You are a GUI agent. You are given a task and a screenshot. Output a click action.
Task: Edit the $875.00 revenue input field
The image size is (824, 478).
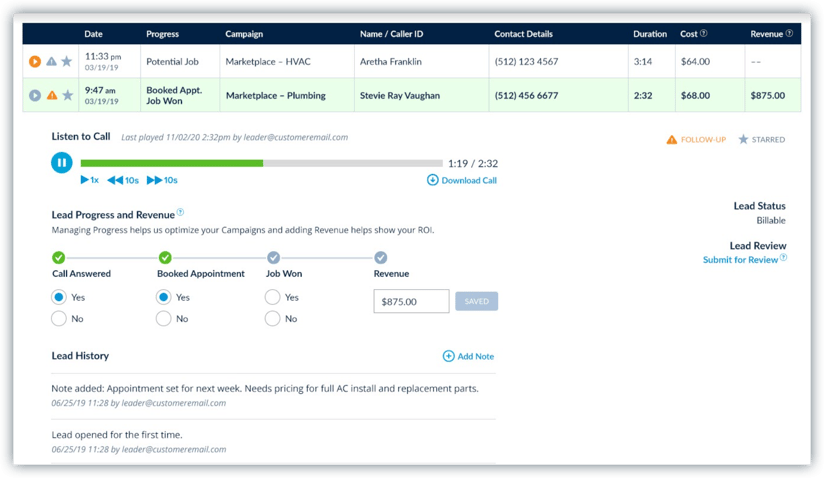(x=411, y=301)
